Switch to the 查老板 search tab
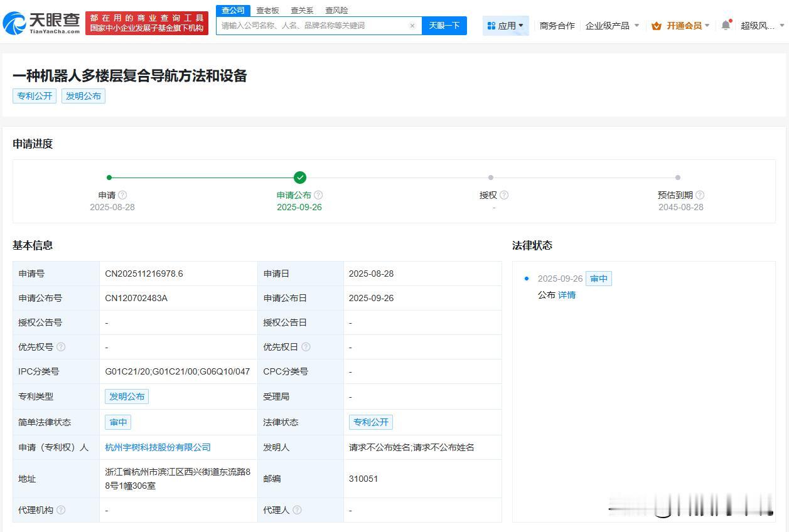Image resolution: width=789 pixels, height=532 pixels. pyautogui.click(x=267, y=11)
